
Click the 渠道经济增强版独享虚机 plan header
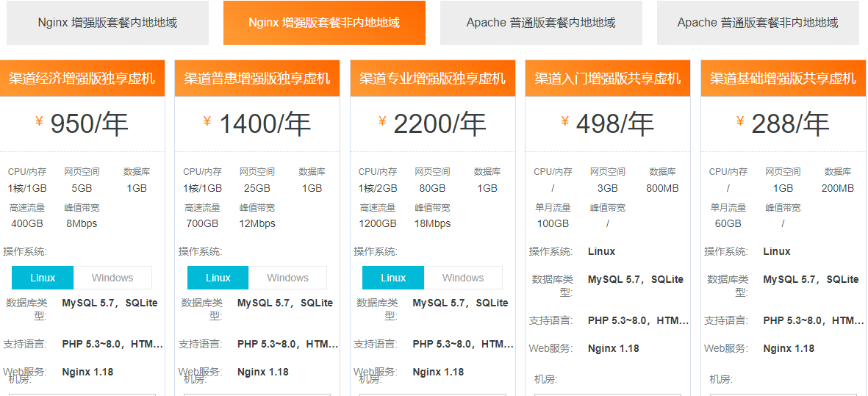[x=82, y=79]
